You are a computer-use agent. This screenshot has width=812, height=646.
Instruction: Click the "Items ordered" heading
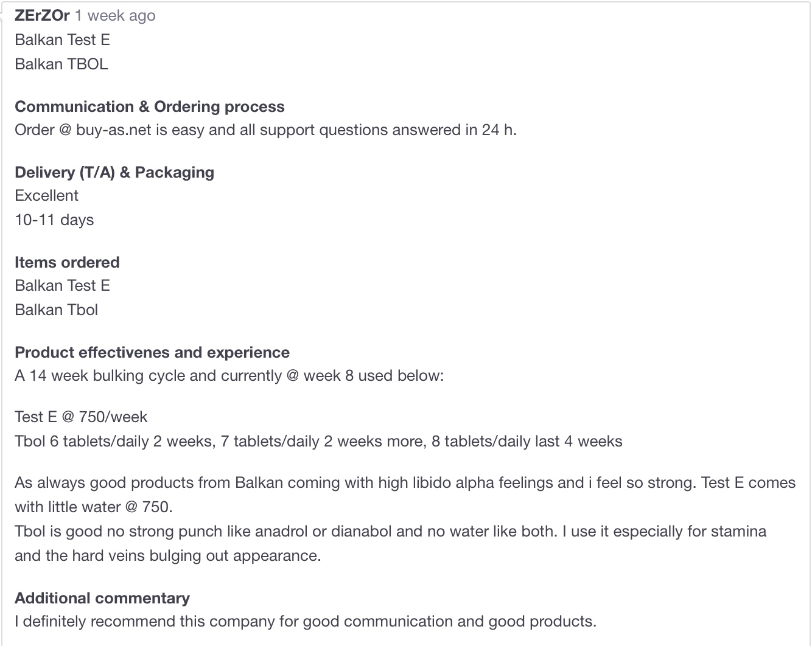click(67, 263)
